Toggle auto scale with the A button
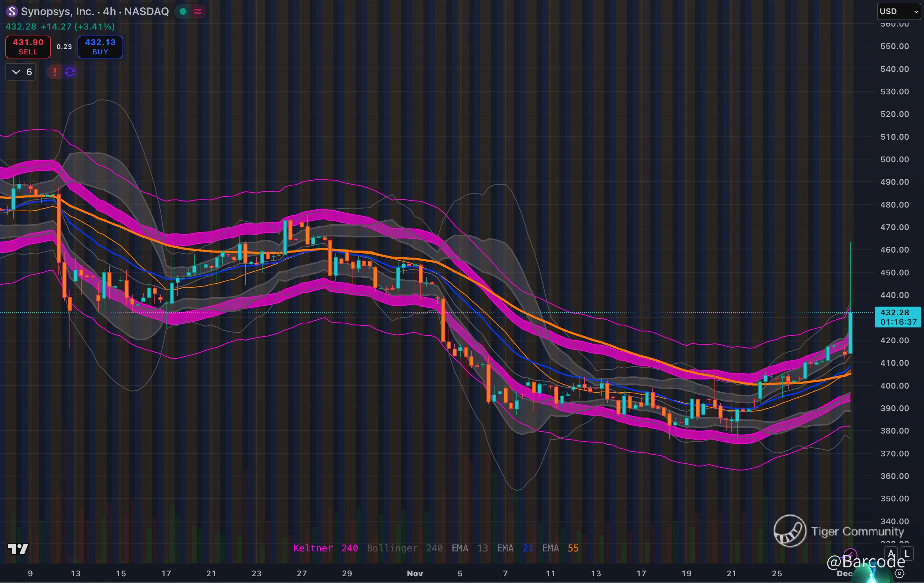924x583 pixels. pos(891,553)
